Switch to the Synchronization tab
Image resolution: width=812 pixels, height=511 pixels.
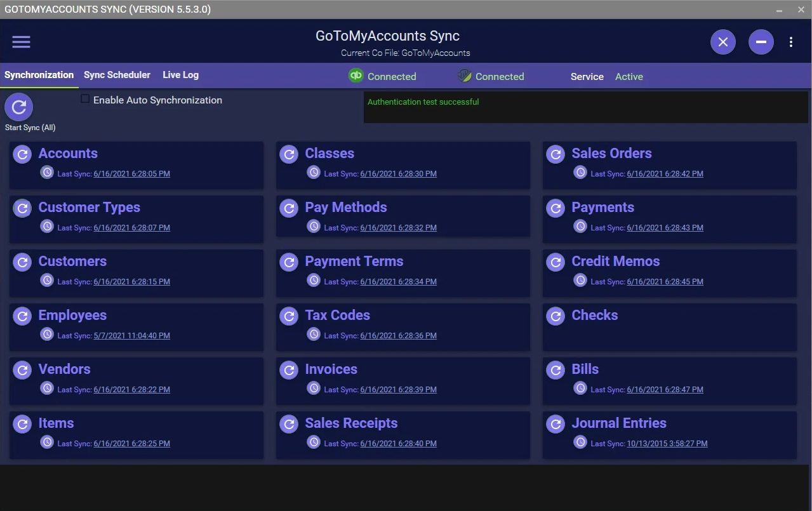click(x=39, y=75)
